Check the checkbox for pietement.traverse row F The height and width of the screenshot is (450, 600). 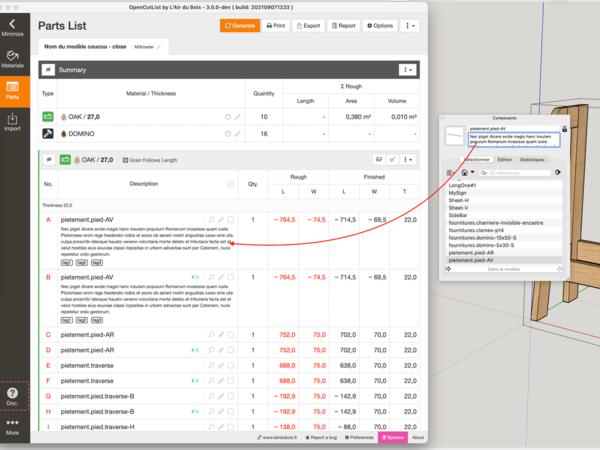point(230,381)
